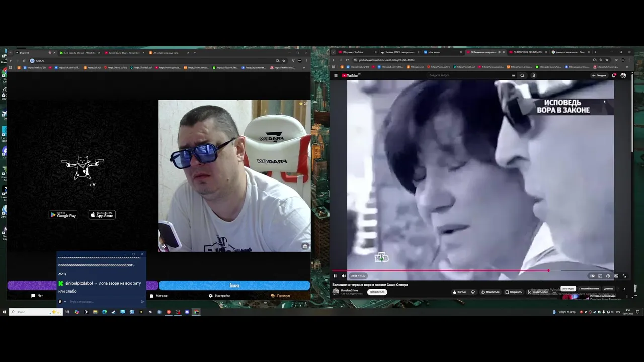Expand sinibolpizdabol username dropdown in chat

96,283
